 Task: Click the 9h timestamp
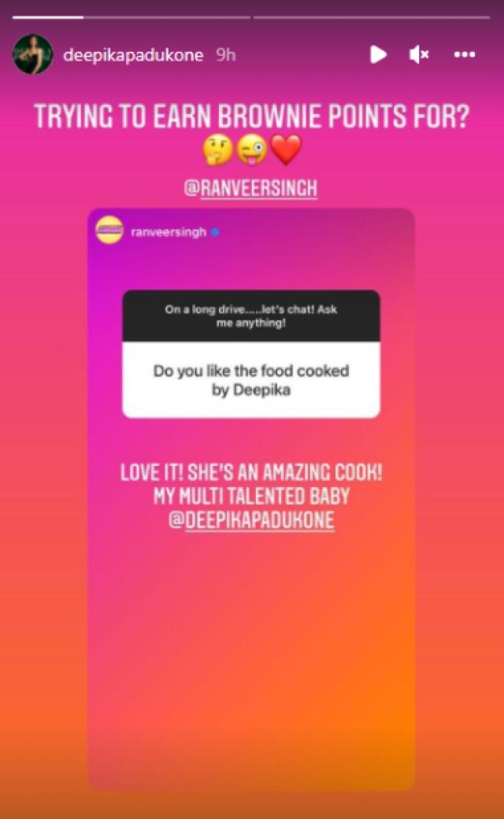pos(226,55)
